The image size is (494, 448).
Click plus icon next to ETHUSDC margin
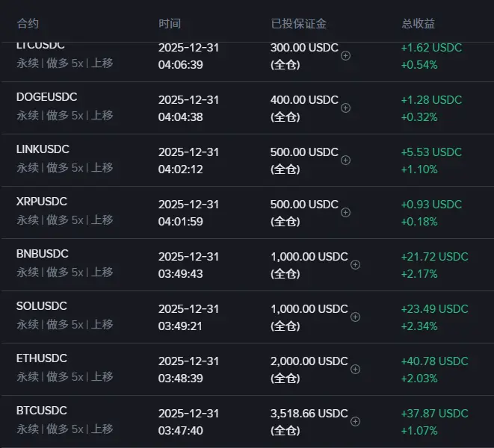(x=356, y=369)
